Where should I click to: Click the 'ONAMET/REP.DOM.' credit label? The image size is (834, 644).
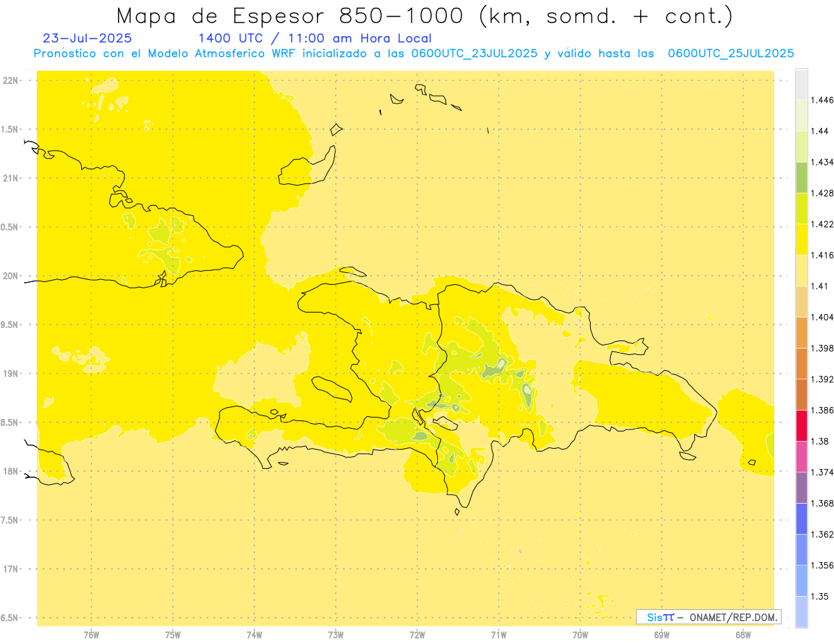click(734, 617)
